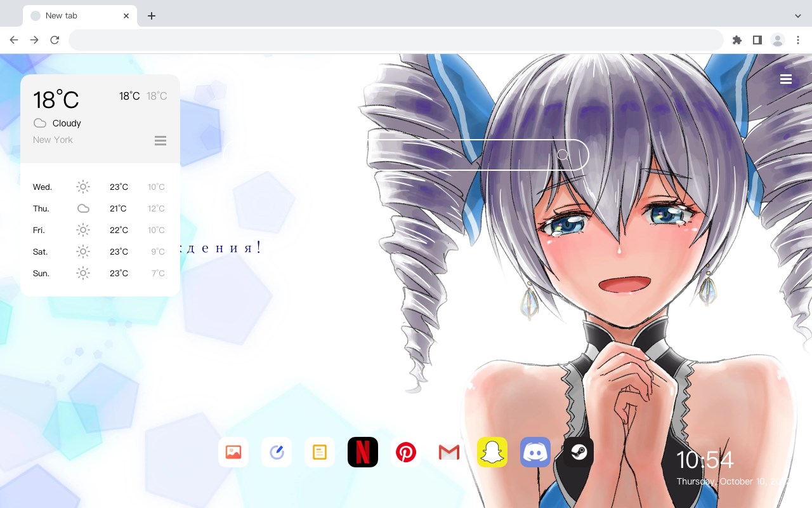
Task: Click the large 18°C current temperature
Action: click(x=56, y=100)
